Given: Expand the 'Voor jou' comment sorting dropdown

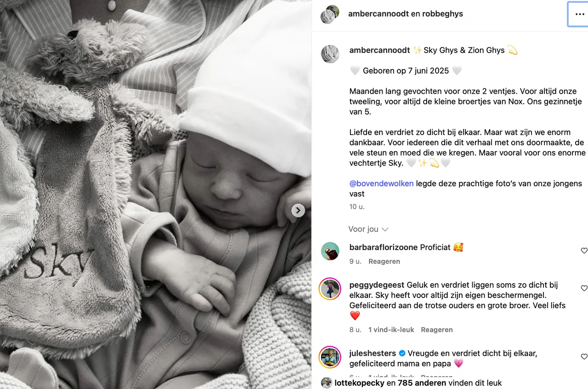Looking at the screenshot, I should coord(368,229).
